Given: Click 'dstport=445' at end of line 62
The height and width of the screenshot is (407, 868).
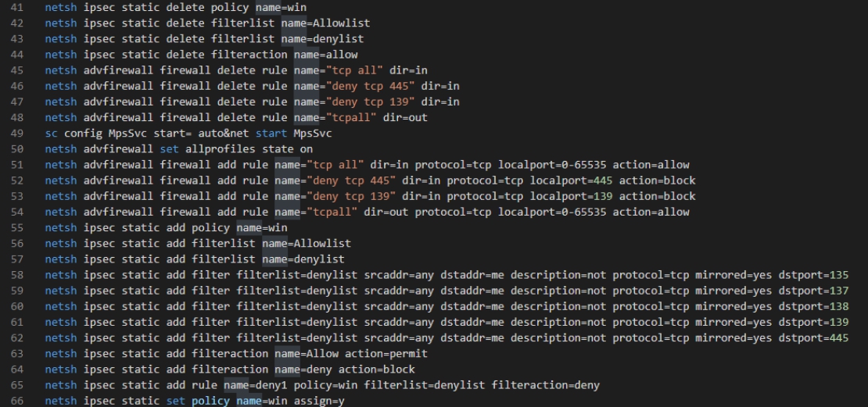Looking at the screenshot, I should pyautogui.click(x=814, y=338).
